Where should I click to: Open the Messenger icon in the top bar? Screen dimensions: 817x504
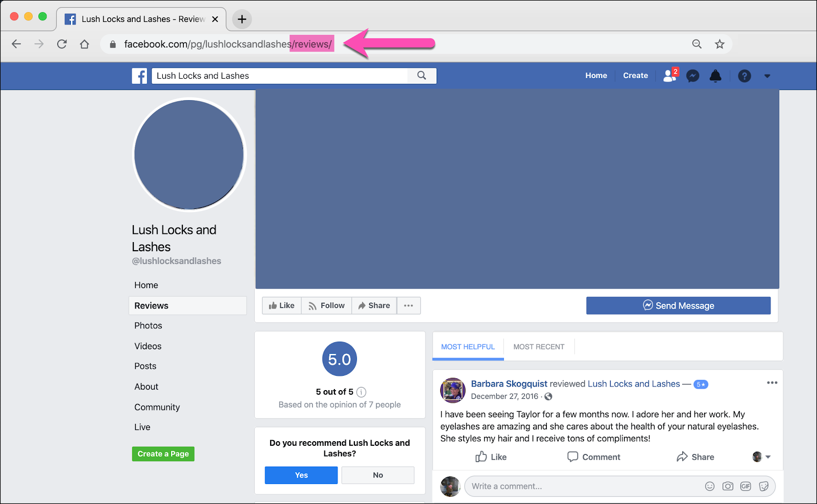pos(692,76)
